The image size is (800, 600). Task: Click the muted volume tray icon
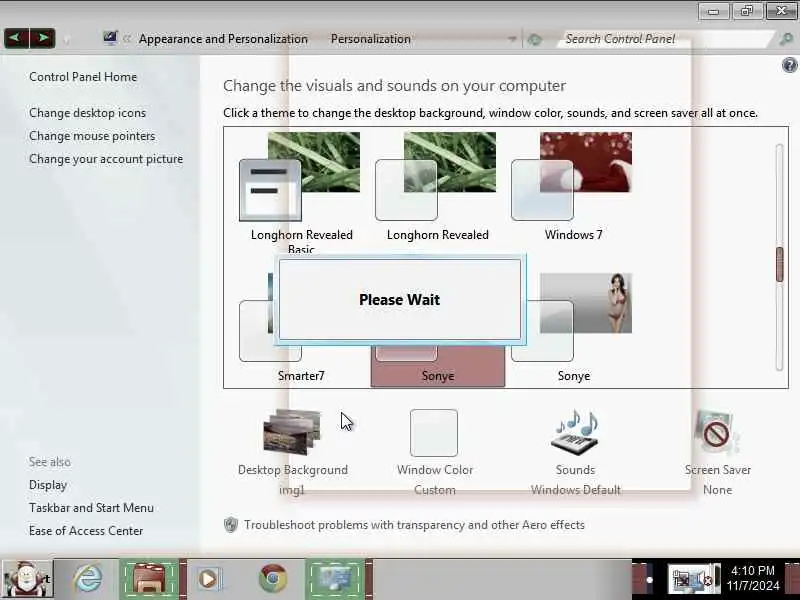pos(704,580)
